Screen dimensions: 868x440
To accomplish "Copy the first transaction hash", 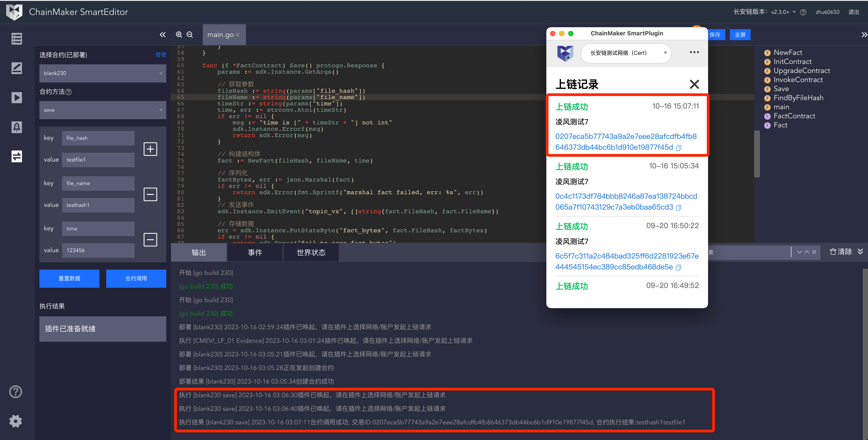I will (x=679, y=148).
